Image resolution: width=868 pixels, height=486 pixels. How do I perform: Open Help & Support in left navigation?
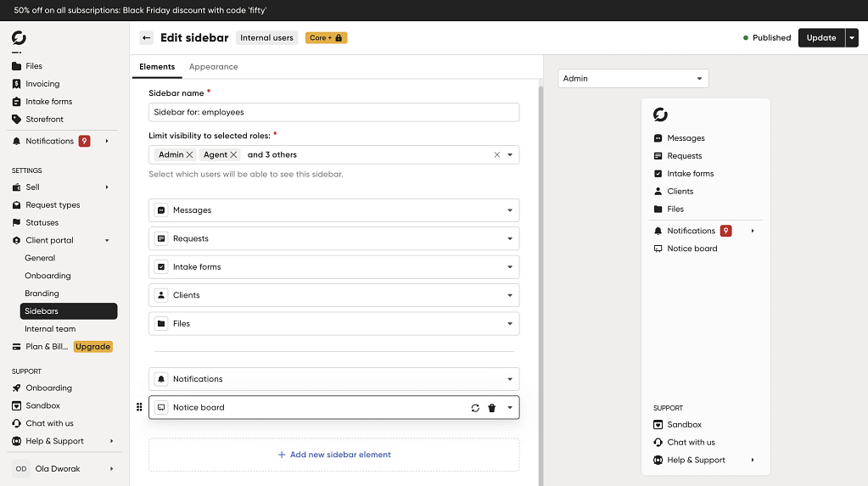point(55,441)
